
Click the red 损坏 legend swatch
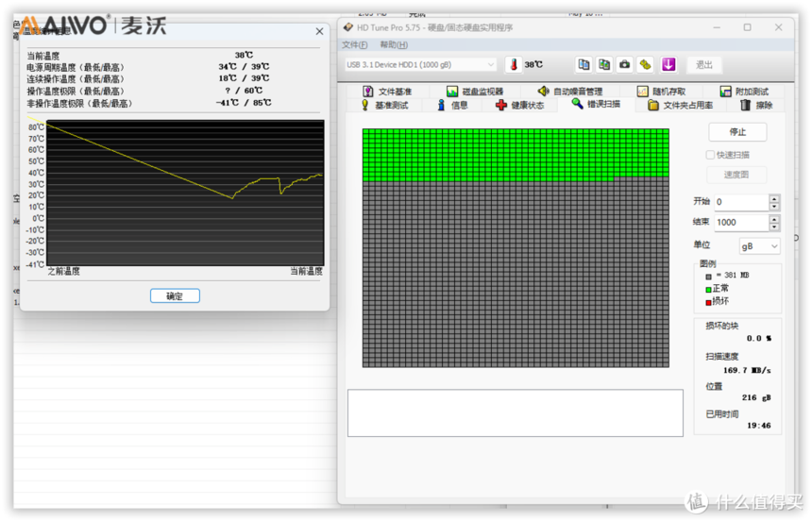click(x=708, y=302)
